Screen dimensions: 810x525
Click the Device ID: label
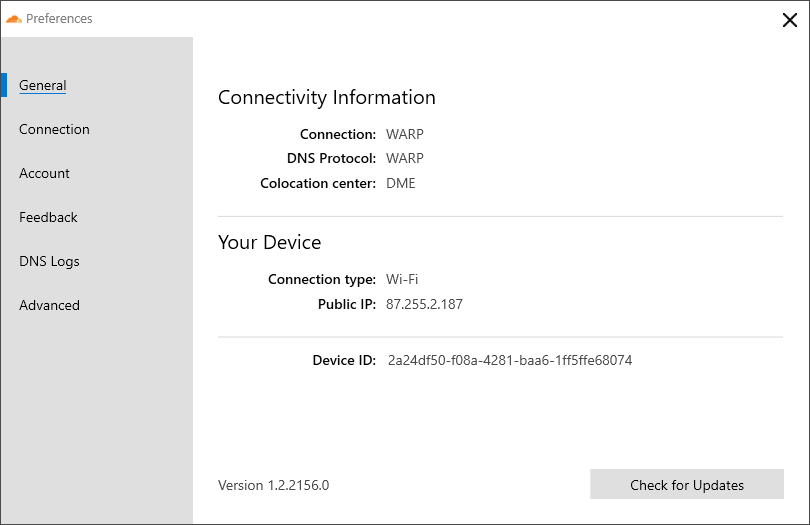pos(344,360)
